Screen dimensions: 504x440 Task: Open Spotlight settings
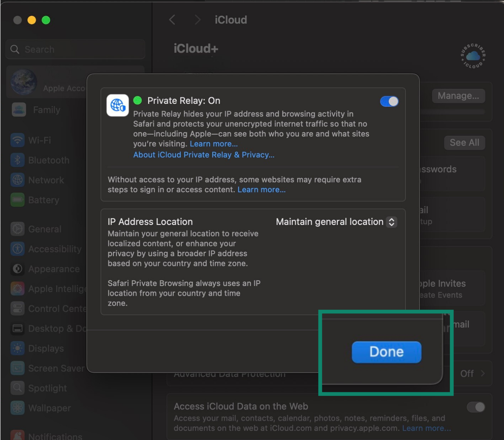[47, 388]
